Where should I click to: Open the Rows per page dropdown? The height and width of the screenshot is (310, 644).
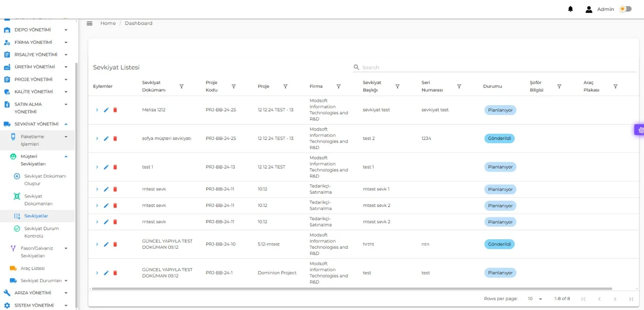535,299
